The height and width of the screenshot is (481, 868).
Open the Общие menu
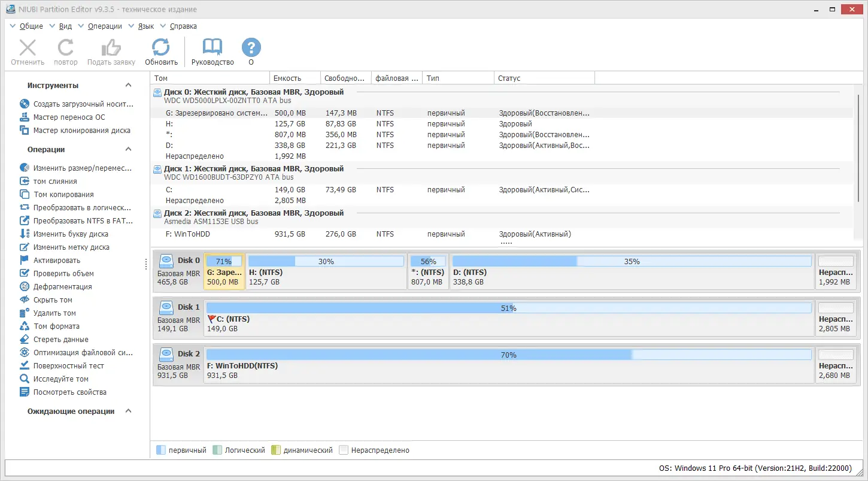(x=31, y=26)
